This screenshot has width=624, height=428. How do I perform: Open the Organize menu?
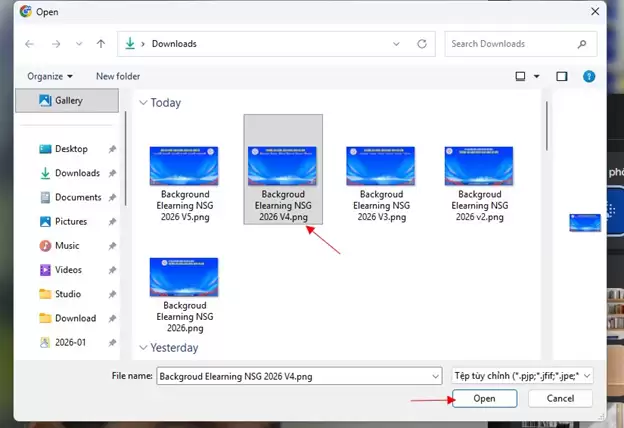(x=50, y=76)
